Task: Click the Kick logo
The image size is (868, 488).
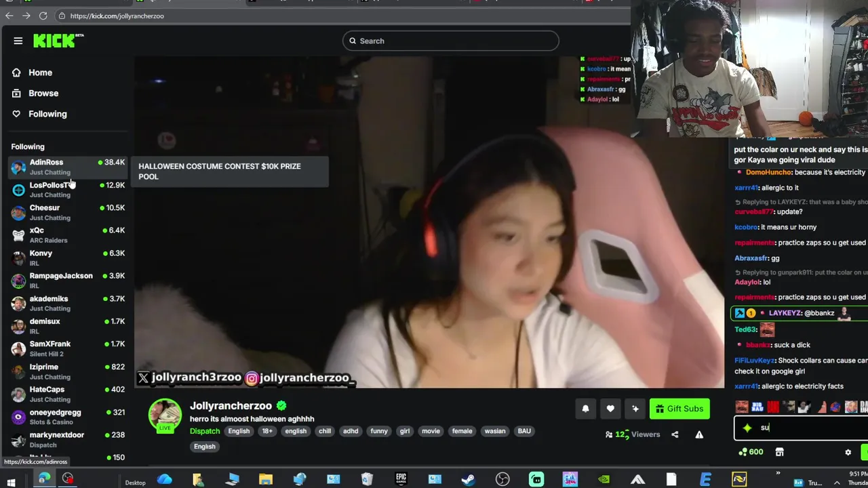Action: point(58,41)
